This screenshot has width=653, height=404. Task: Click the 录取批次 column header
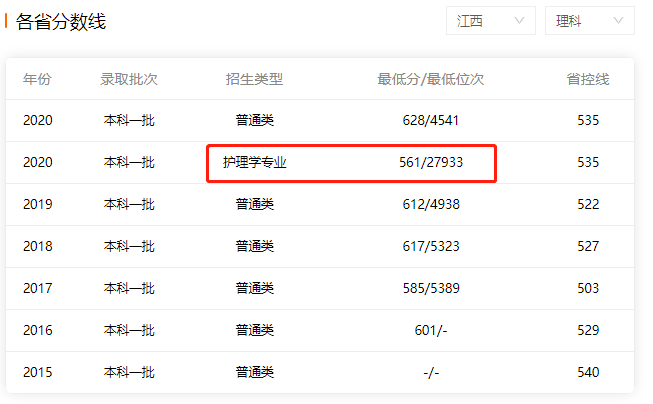(x=129, y=79)
